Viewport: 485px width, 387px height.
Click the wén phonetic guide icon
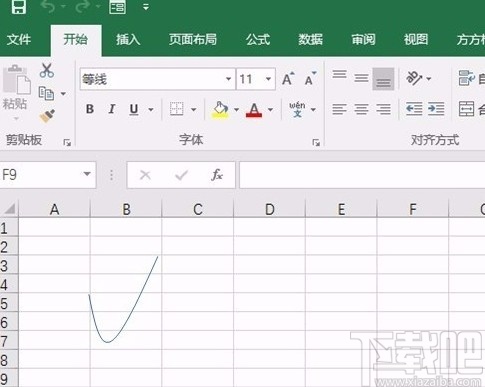point(297,109)
